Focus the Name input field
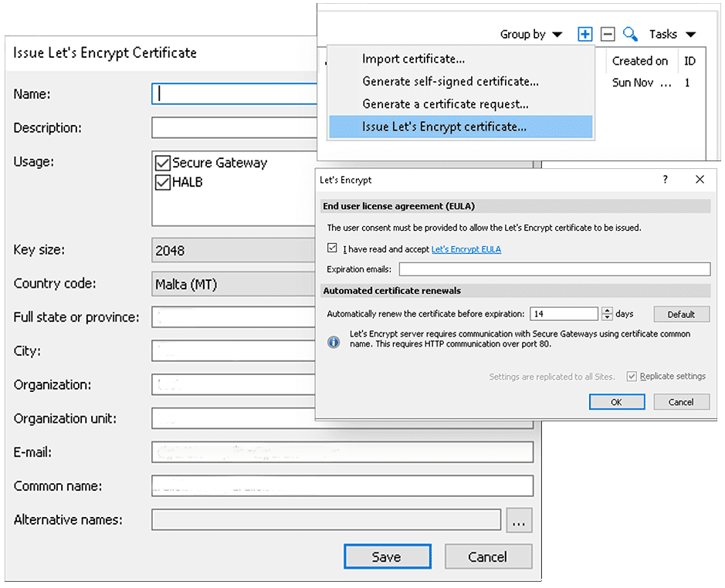Viewport: 725px width, 588px height. tap(234, 94)
